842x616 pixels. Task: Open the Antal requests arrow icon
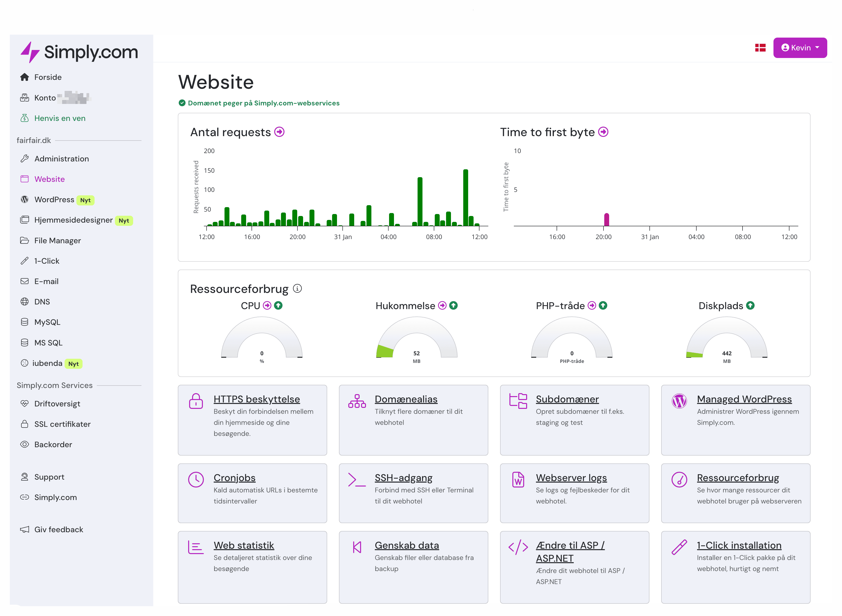[x=279, y=132]
